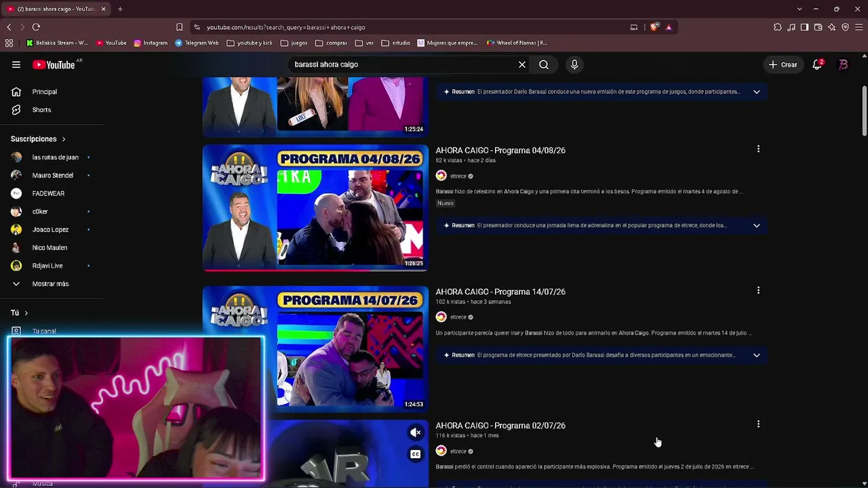Open a new browser tab

tap(120, 9)
